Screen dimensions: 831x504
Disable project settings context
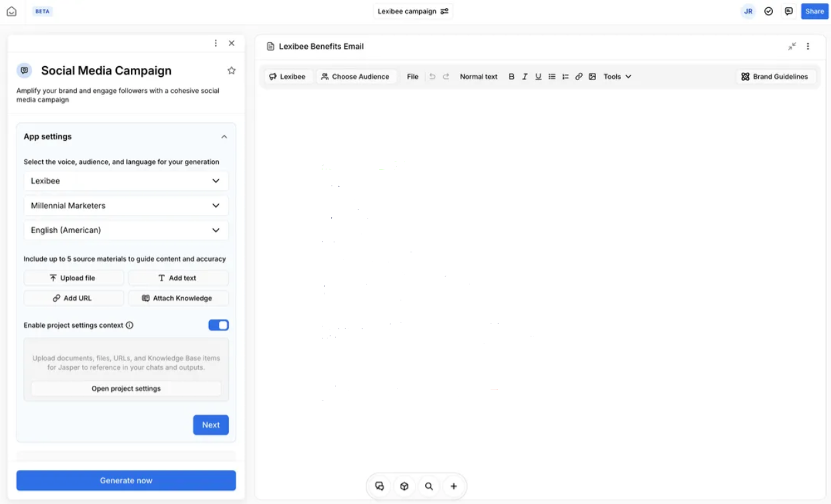(219, 324)
